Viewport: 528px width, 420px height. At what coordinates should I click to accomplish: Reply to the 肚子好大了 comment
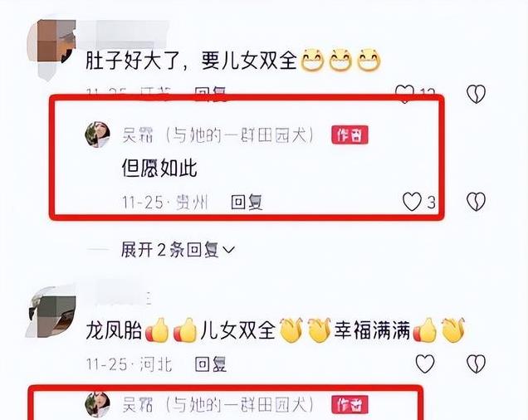tap(211, 93)
